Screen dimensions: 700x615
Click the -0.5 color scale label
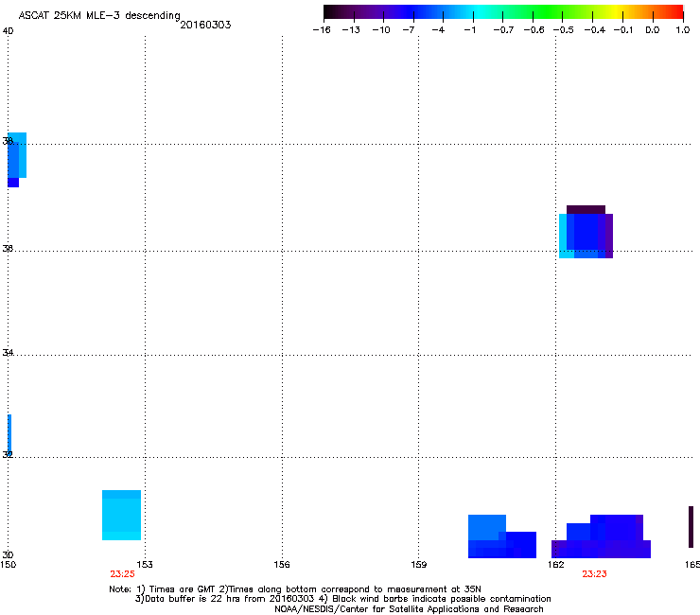pyautogui.click(x=564, y=30)
